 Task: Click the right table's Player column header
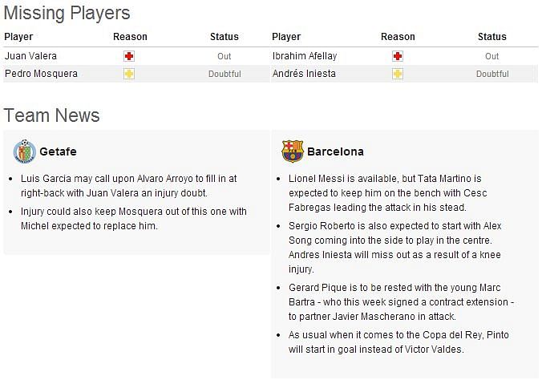pyautogui.click(x=286, y=37)
